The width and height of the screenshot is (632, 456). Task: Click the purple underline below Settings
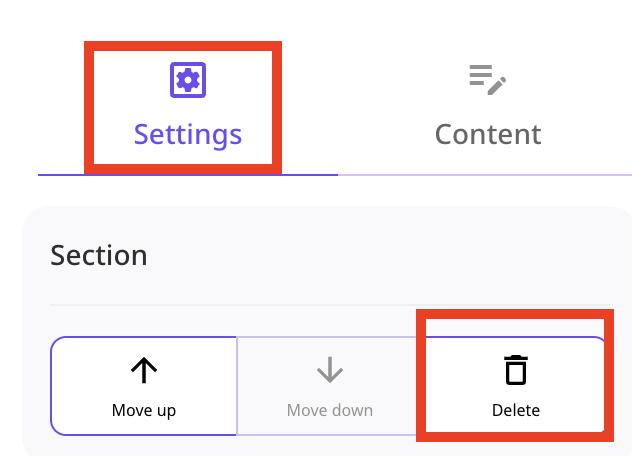pyautogui.click(x=188, y=175)
